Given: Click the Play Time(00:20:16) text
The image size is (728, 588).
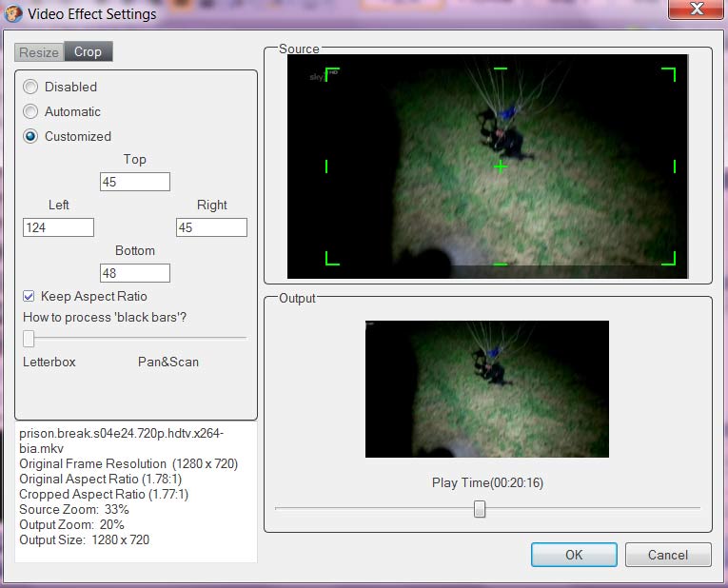Looking at the screenshot, I should pyautogui.click(x=487, y=482).
